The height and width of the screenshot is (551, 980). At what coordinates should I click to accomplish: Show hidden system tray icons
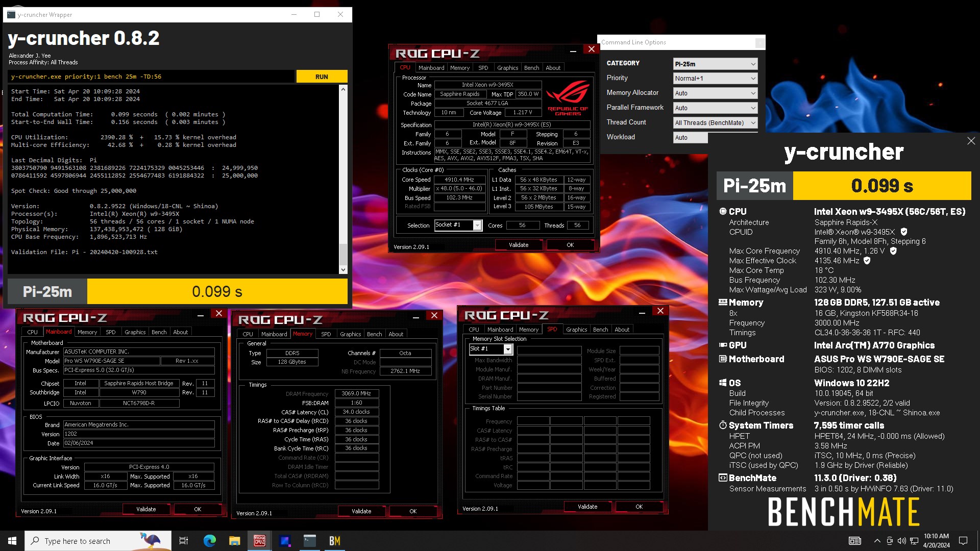pos(877,541)
